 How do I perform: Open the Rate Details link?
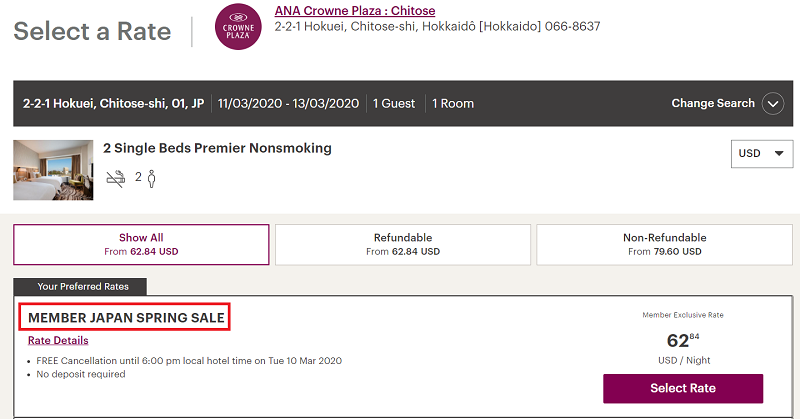tap(58, 340)
